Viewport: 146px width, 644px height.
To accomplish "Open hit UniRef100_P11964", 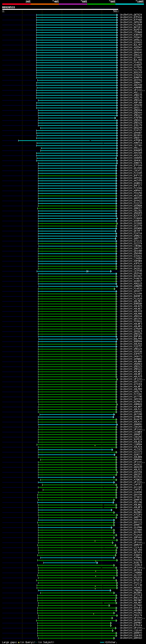I will (x=131, y=25).
